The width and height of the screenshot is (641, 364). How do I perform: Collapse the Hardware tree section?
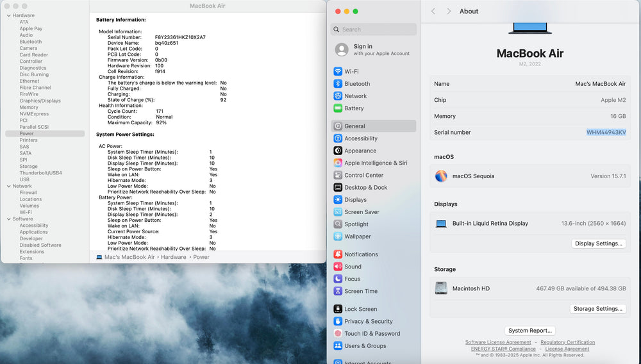click(8, 15)
